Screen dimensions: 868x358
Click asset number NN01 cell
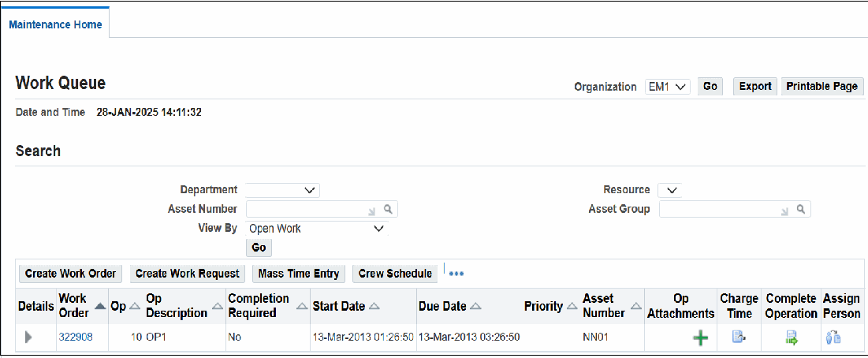tap(596, 337)
